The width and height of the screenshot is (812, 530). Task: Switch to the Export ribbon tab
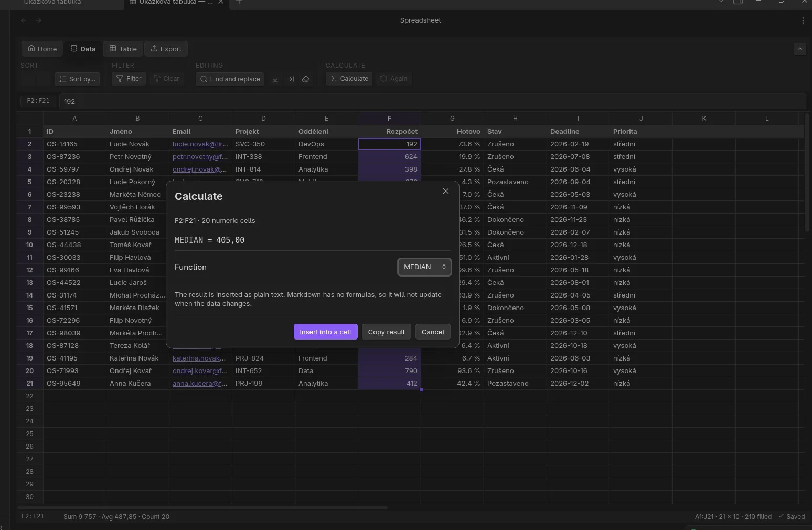(x=166, y=49)
